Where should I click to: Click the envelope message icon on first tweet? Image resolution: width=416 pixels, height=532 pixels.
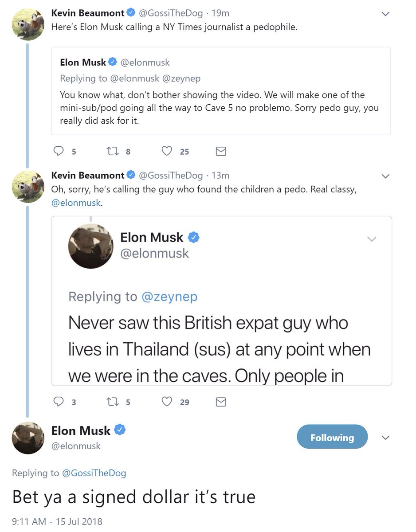click(x=221, y=152)
